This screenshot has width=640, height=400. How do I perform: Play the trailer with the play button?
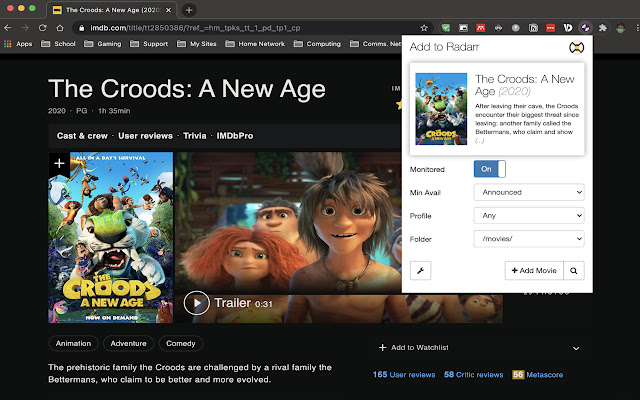click(196, 303)
